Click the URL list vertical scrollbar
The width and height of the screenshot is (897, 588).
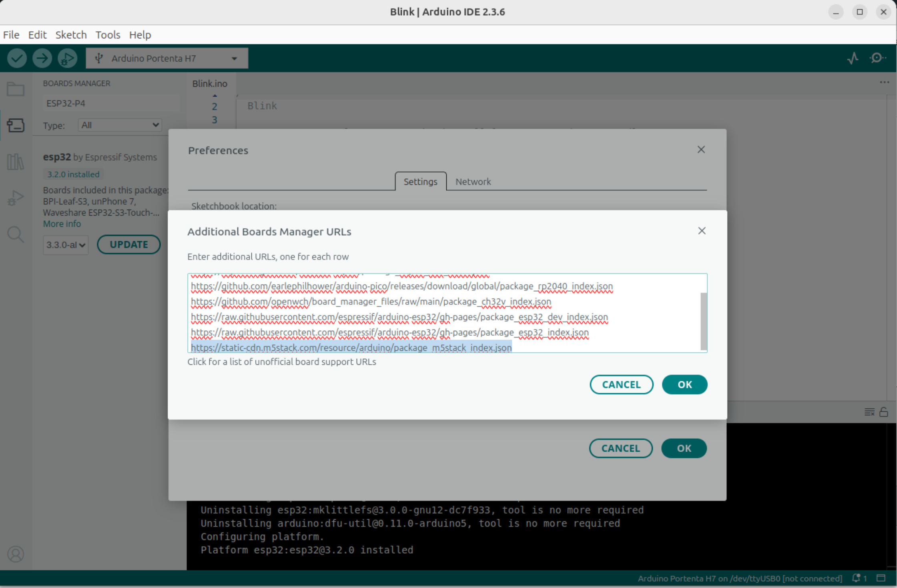[x=704, y=321]
